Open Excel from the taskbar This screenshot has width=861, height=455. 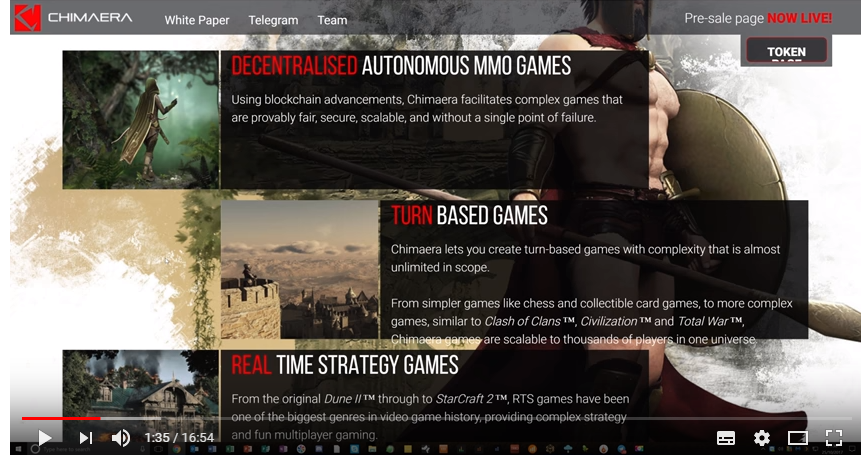coord(230,449)
